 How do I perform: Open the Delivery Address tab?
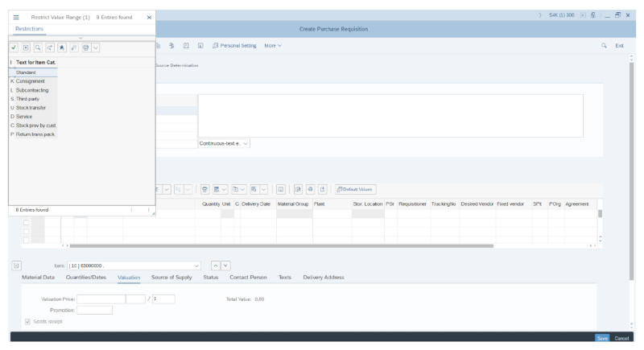click(x=323, y=278)
